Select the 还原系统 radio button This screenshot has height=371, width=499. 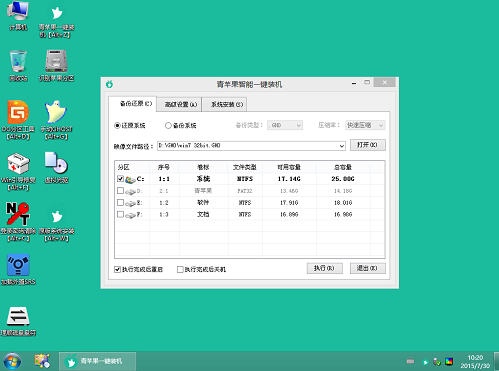coord(117,126)
